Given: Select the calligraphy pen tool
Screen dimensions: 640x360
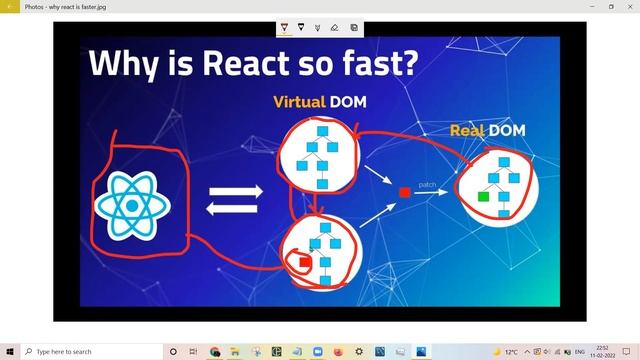Looking at the screenshot, I should click(318, 28).
